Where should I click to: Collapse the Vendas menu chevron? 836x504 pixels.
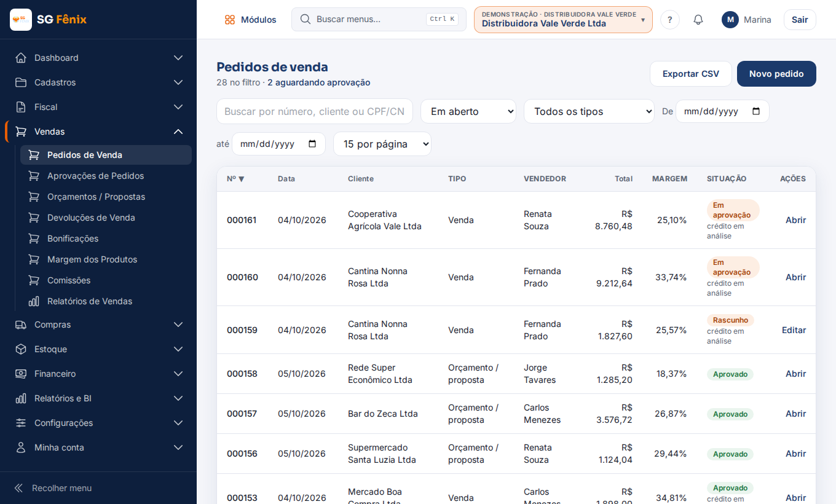[178, 132]
